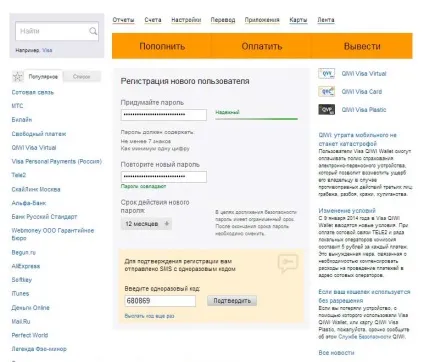Open the QIWI Visa Card icon
424x362 pixels.
(x=326, y=91)
